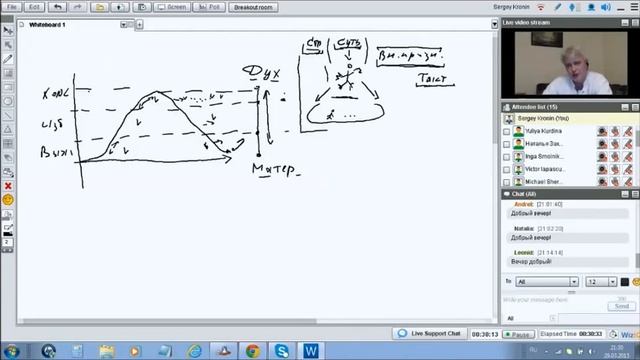Click the pen icon in top right bar
Image resolution: width=640 pixels, height=360 pixels.
point(558,7)
